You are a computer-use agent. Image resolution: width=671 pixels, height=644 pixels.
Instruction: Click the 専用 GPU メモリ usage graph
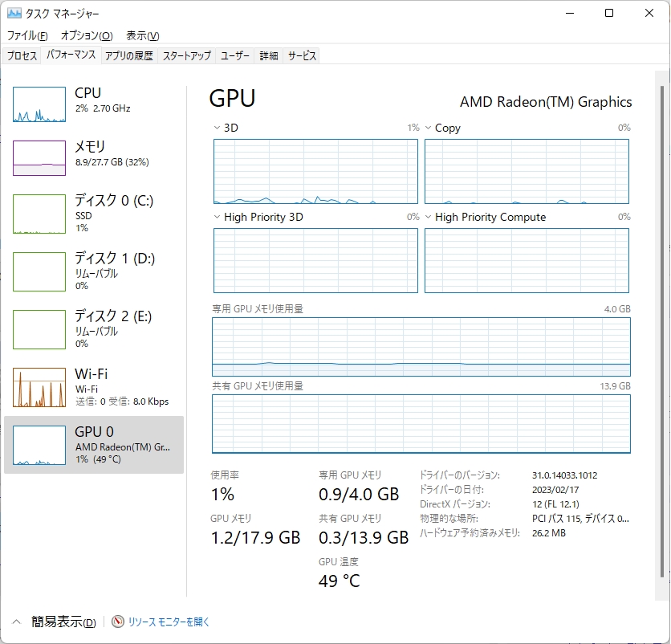pyautogui.click(x=421, y=347)
